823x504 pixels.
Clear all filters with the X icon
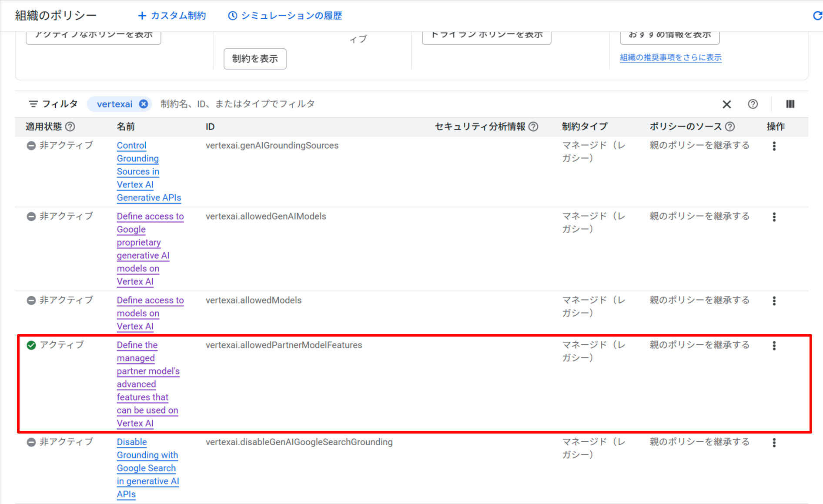[x=726, y=104]
